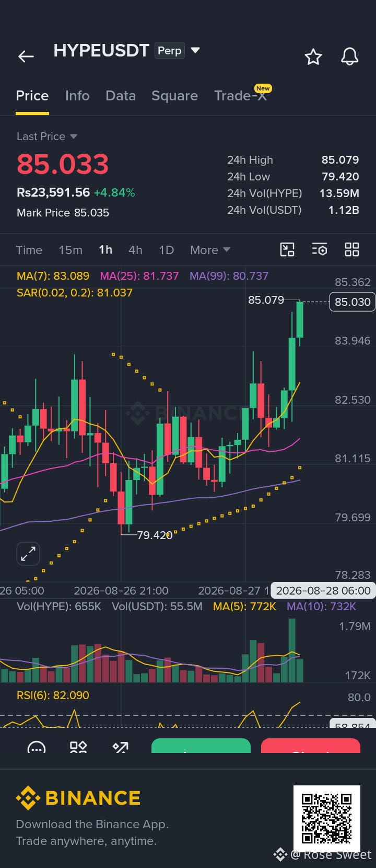Tap the Perp contract label
This screenshot has height=868, width=376.
point(170,50)
